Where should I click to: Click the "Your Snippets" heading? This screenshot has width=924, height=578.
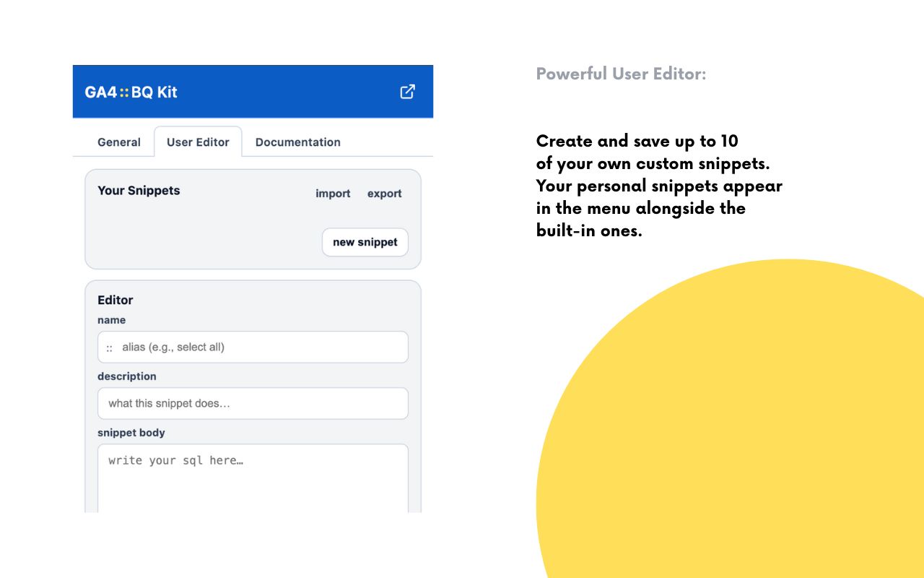click(139, 191)
